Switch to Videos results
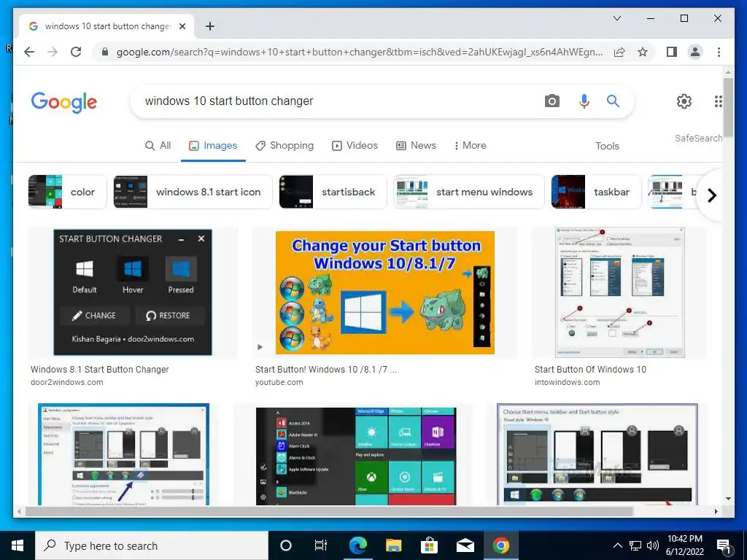This screenshot has width=747, height=560. point(355,146)
